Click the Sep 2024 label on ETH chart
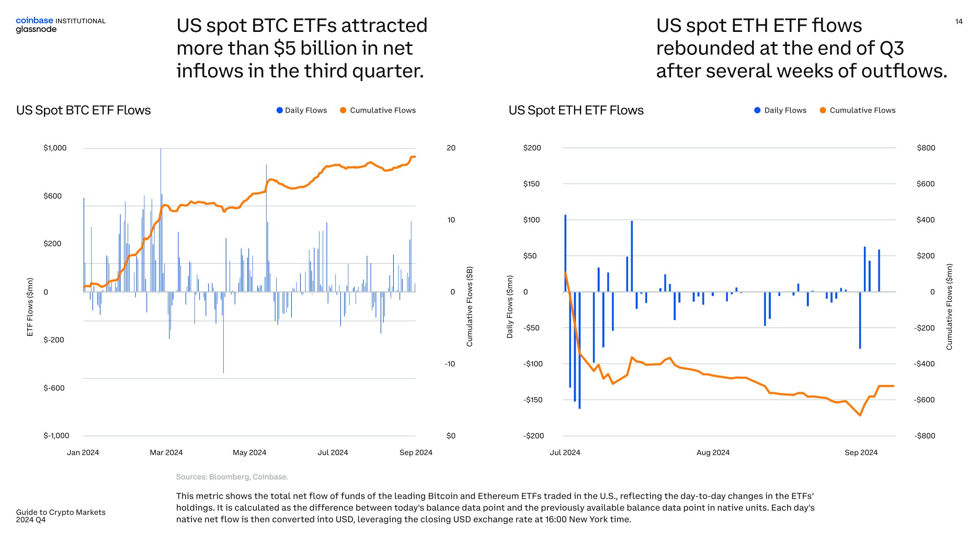Screen dimensions: 980x543 861,452
